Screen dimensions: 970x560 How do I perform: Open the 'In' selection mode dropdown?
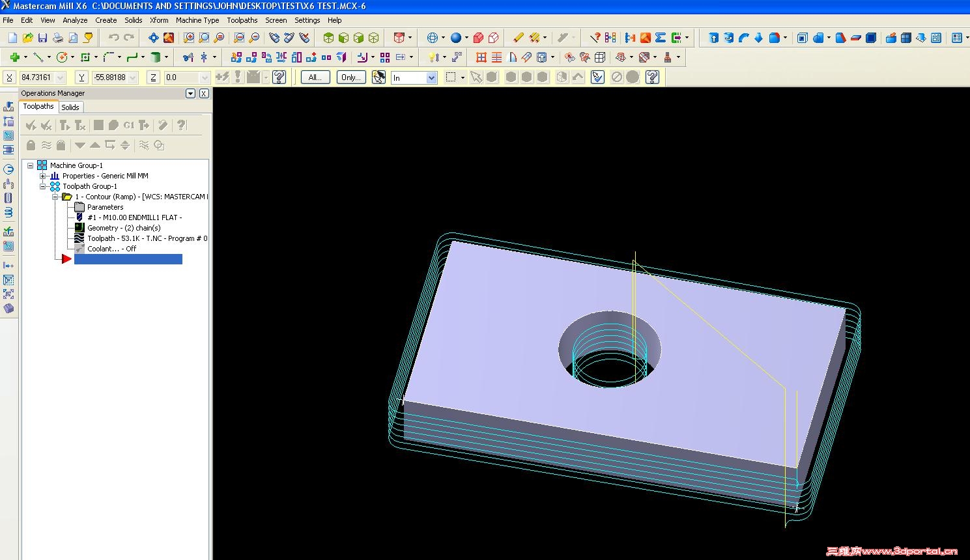431,78
